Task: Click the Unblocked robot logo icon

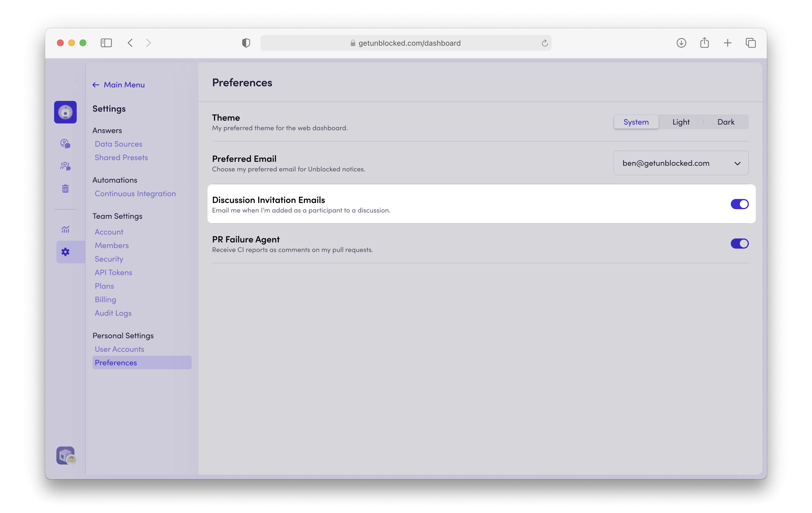Action: 65,112
